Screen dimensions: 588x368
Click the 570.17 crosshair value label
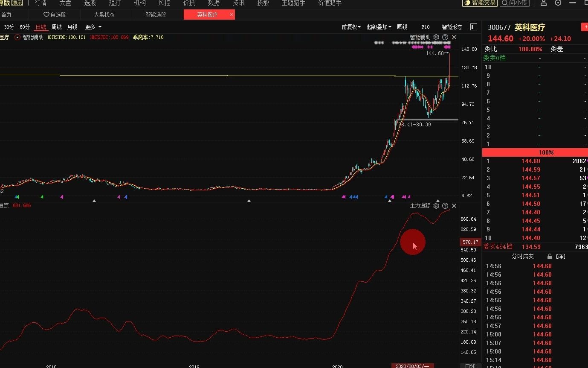470,242
